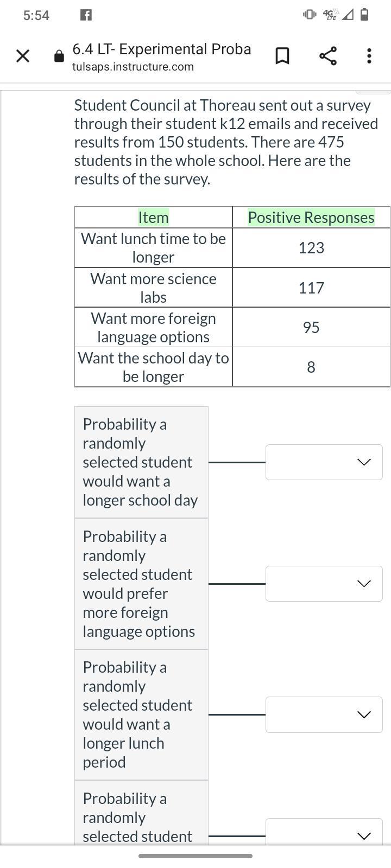The width and height of the screenshot is (391, 868).
Task: Open dropdown for longer school day probability
Action: 324,462
